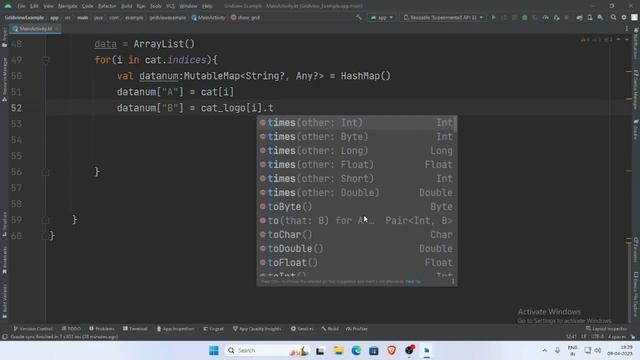
Task: Launch Microsoft Edge from taskbar
Action: pyautogui.click(x=356, y=351)
